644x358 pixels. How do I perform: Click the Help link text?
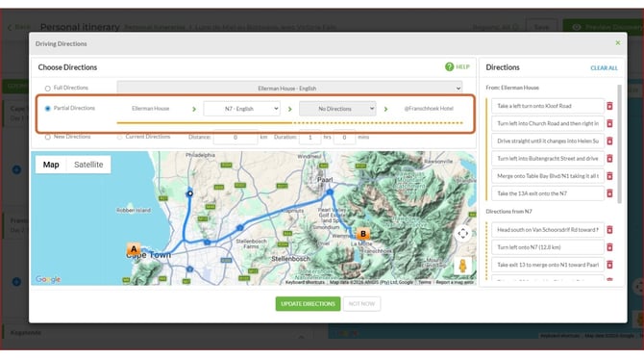pos(462,66)
